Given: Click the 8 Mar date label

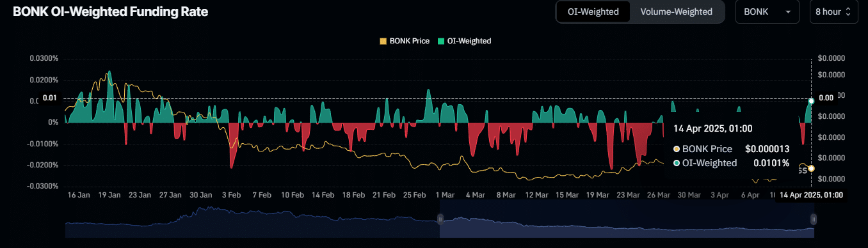Looking at the screenshot, I should coord(507,195).
